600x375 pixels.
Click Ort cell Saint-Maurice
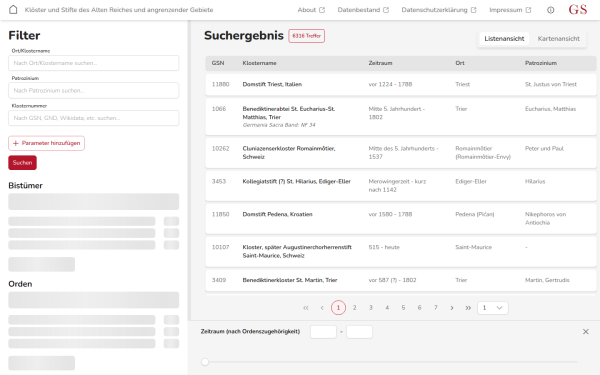click(x=473, y=247)
